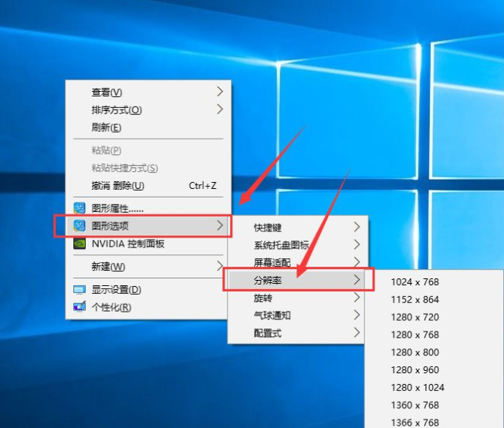Select 撤消 删除(U) in the menu
The image size is (504, 428).
148,185
